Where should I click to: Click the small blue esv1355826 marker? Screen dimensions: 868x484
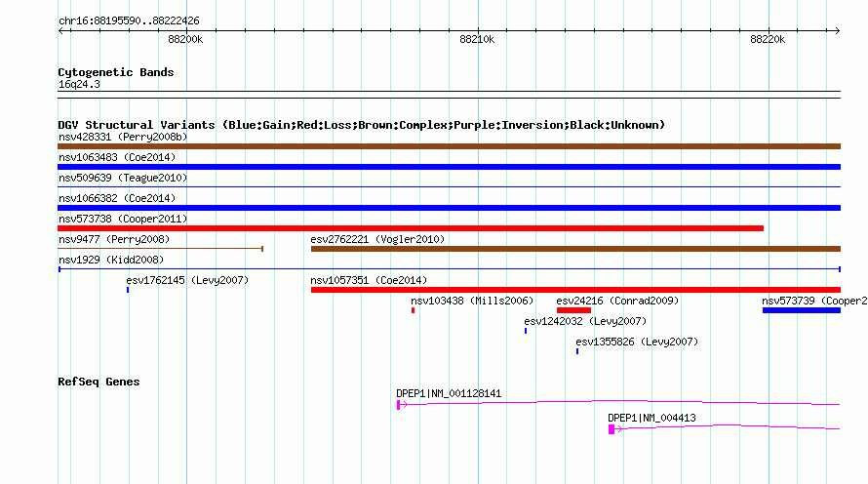click(577, 351)
